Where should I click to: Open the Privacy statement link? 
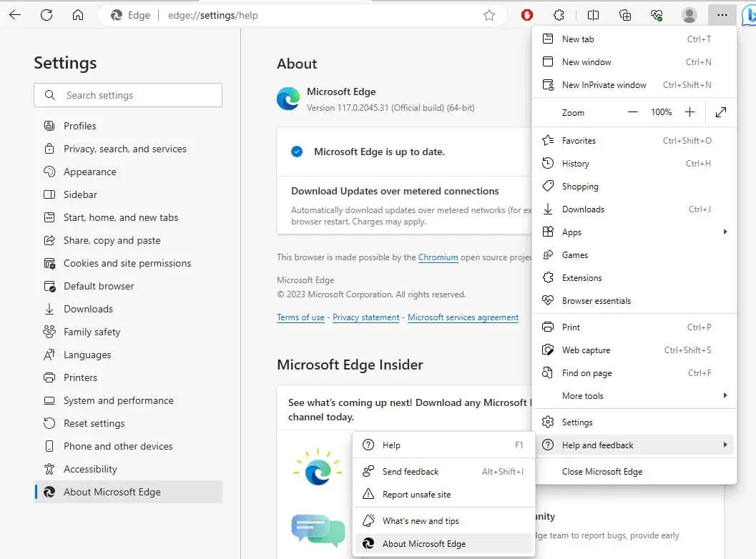[365, 317]
